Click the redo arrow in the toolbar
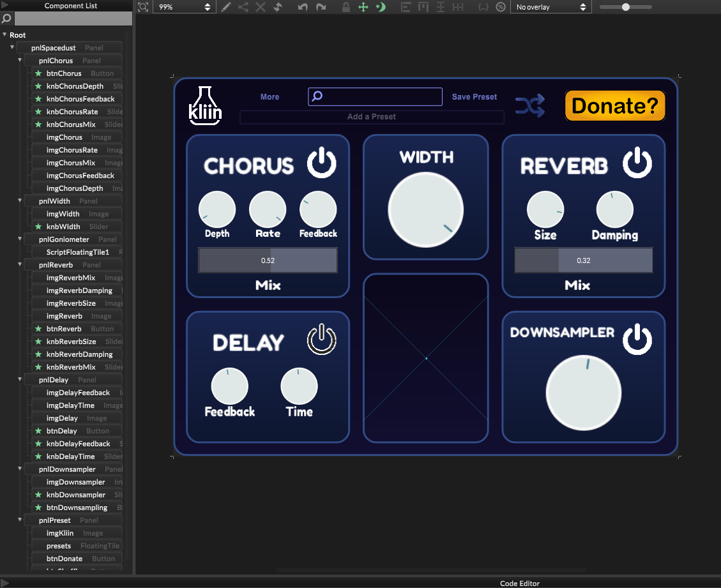The image size is (721, 588). click(x=321, y=7)
